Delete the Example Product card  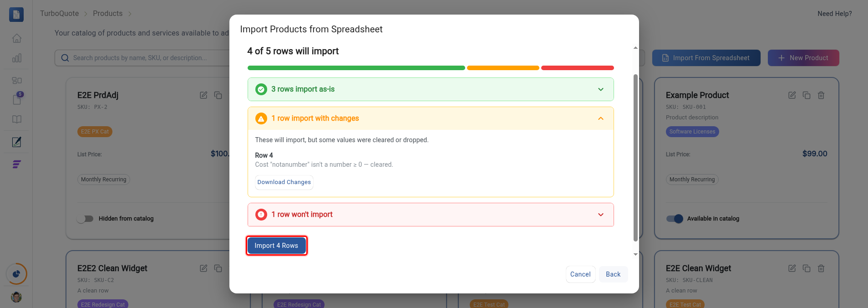pyautogui.click(x=821, y=95)
